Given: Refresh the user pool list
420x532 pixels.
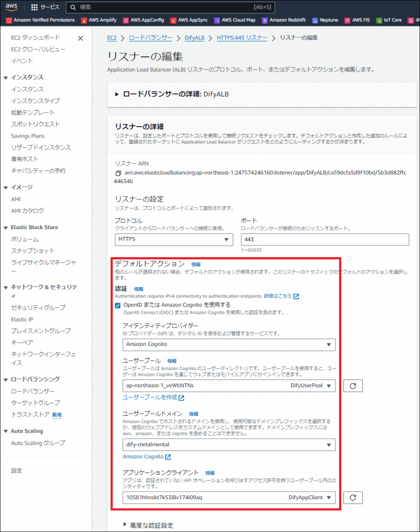Looking at the screenshot, I should click(x=353, y=386).
